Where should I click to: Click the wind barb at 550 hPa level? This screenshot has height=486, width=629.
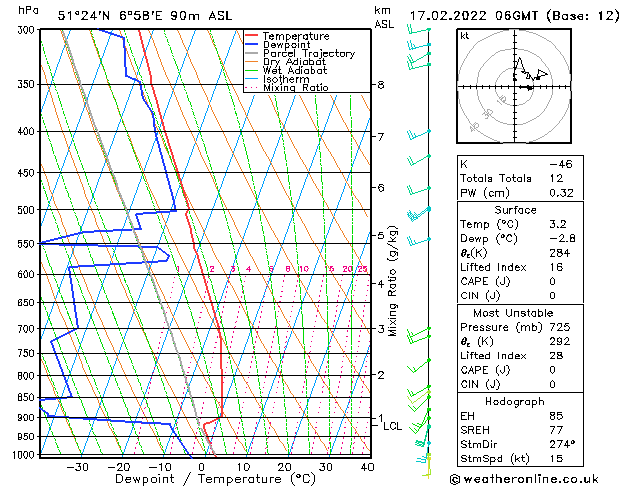(419, 241)
